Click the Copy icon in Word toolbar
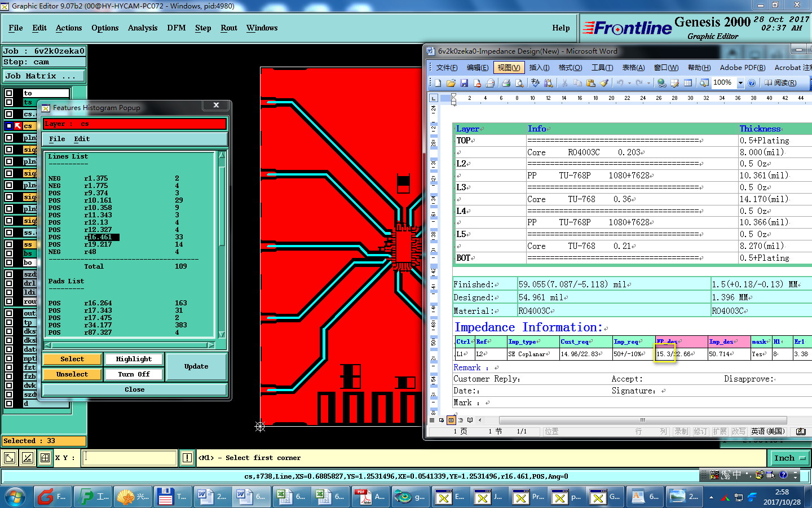Screen dimensions: 812x508 click(x=577, y=83)
